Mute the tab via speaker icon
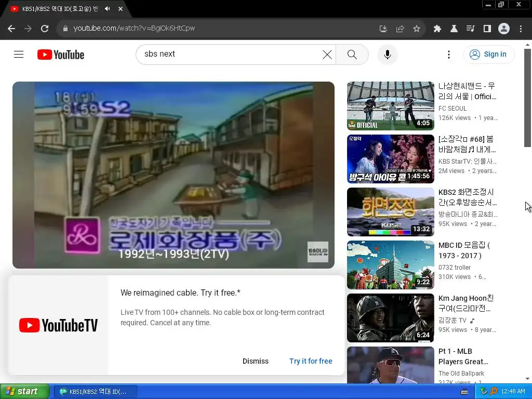532x399 pixels. [x=107, y=9]
